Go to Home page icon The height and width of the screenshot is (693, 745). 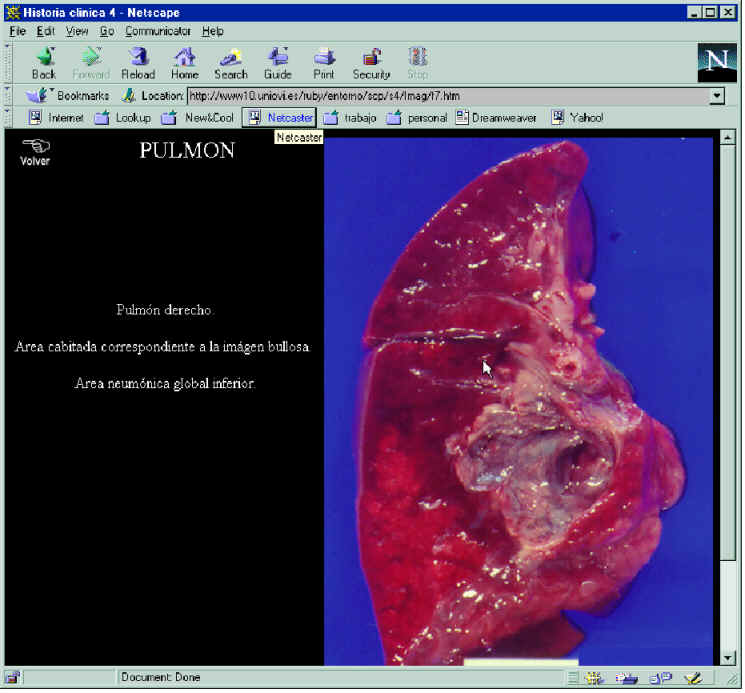(184, 61)
